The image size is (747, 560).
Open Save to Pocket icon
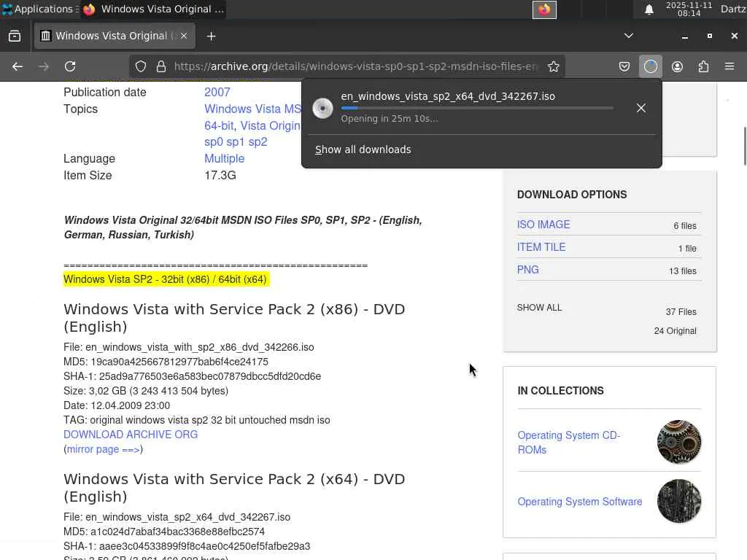624,66
